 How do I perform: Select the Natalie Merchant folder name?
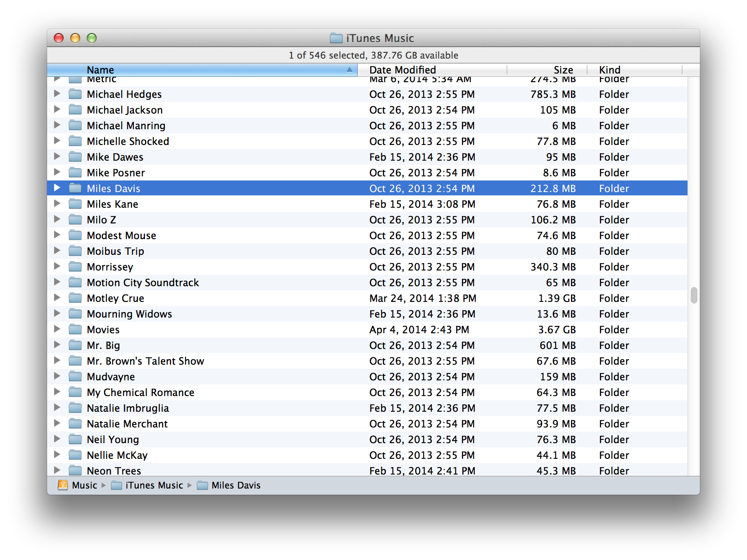tap(127, 424)
